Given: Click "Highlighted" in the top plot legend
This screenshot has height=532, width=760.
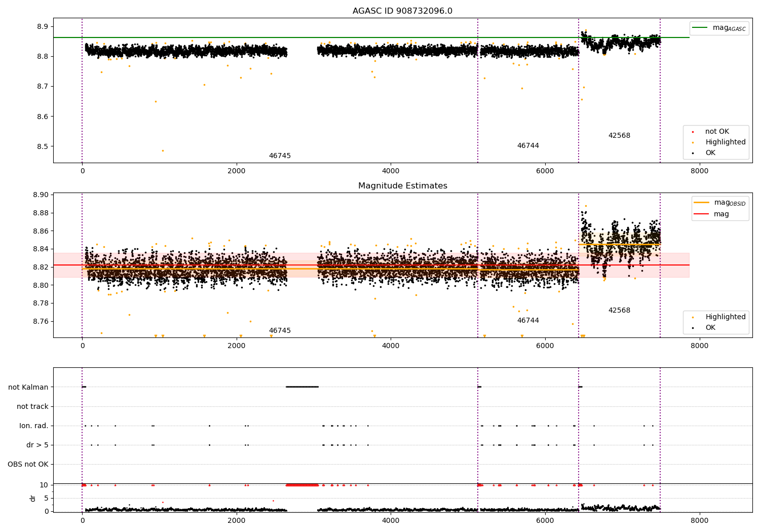Looking at the screenshot, I should coord(726,142).
